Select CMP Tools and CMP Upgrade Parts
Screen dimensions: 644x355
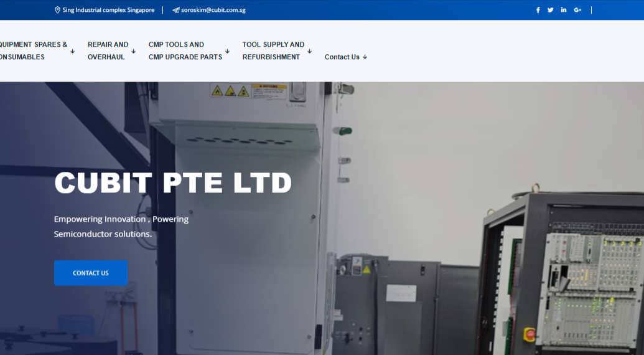tap(185, 50)
